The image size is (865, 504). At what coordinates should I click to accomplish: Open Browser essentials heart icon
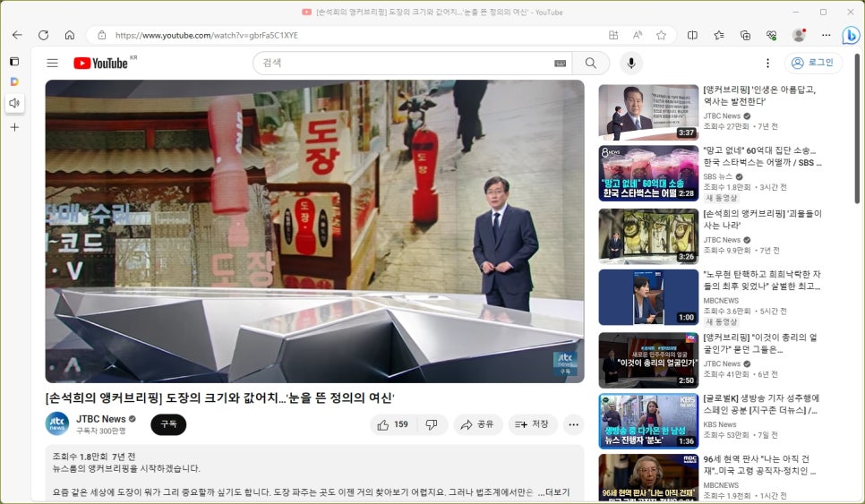pos(771,35)
